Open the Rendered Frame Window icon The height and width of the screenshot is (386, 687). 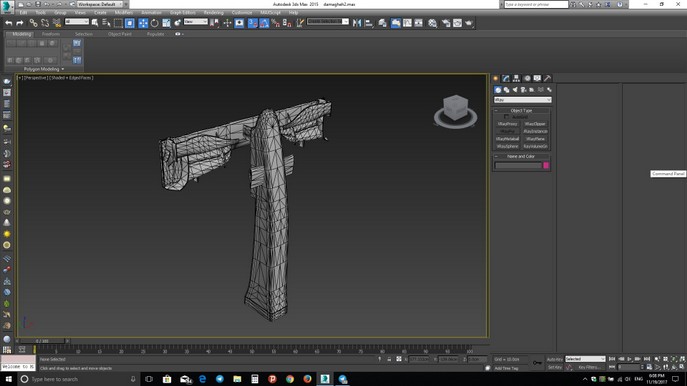pos(457,23)
